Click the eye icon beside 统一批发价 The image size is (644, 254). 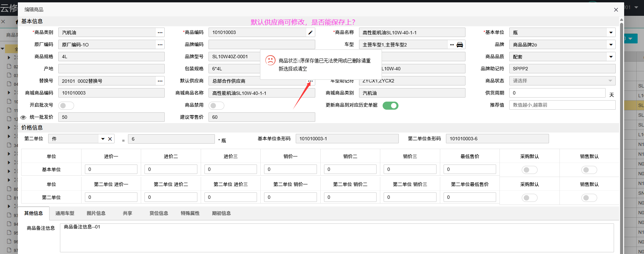point(23,117)
